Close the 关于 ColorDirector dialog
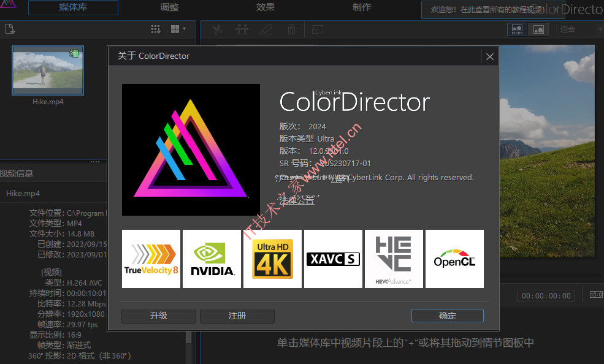Image resolution: width=604 pixels, height=364 pixels. (x=490, y=56)
